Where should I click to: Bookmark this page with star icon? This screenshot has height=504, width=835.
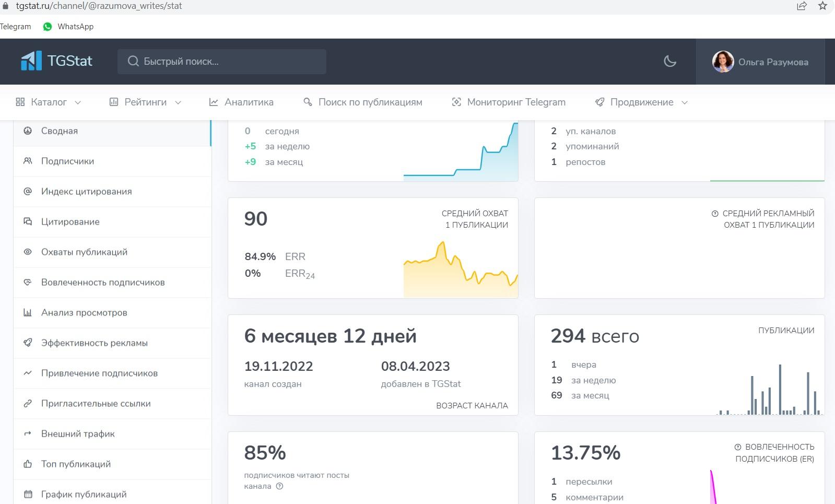pos(822,6)
